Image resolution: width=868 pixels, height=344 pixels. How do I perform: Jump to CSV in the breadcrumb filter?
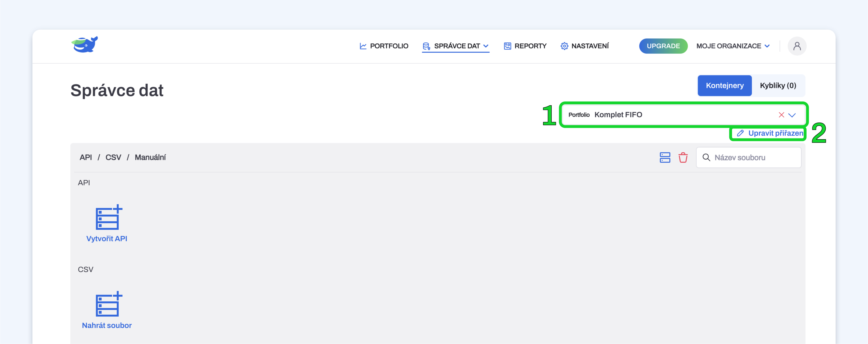[113, 157]
